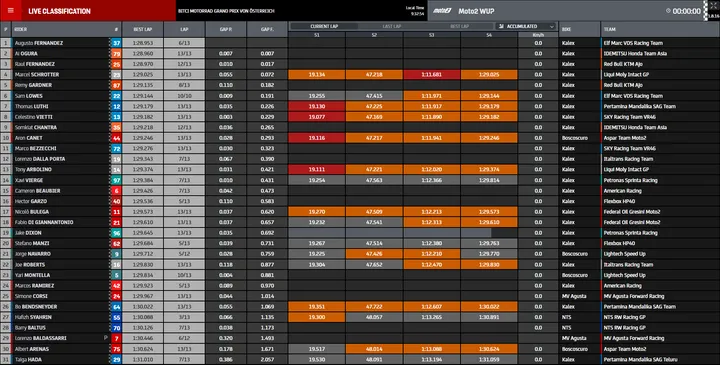Click lap count 6/13 for Augusto Fernandez
Image resolution: width=720 pixels, height=365 pixels.
184,43
